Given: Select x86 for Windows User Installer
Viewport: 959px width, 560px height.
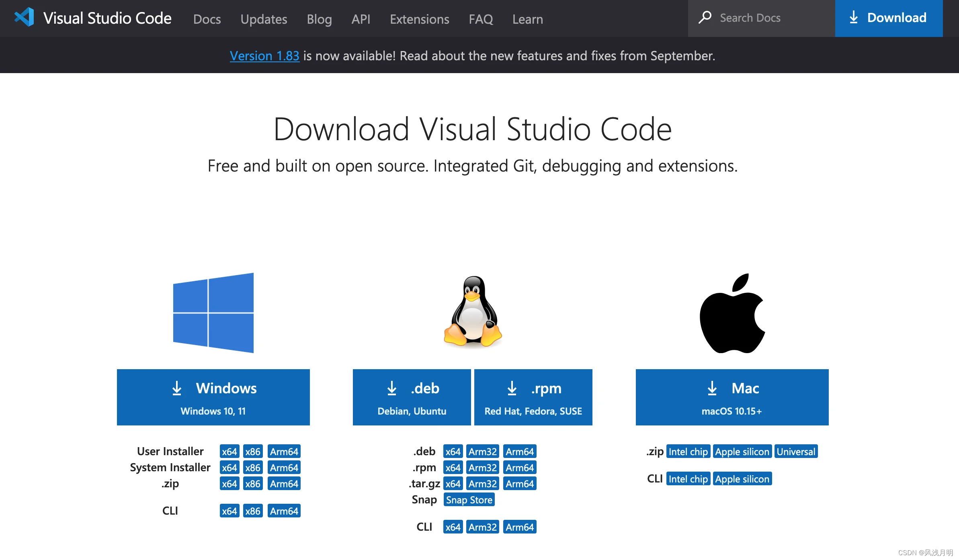Looking at the screenshot, I should (253, 452).
